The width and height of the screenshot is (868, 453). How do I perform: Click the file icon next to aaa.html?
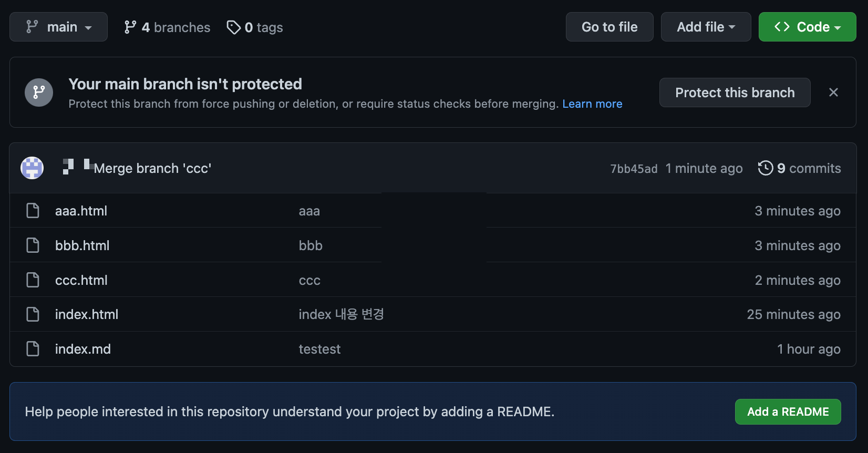(33, 211)
